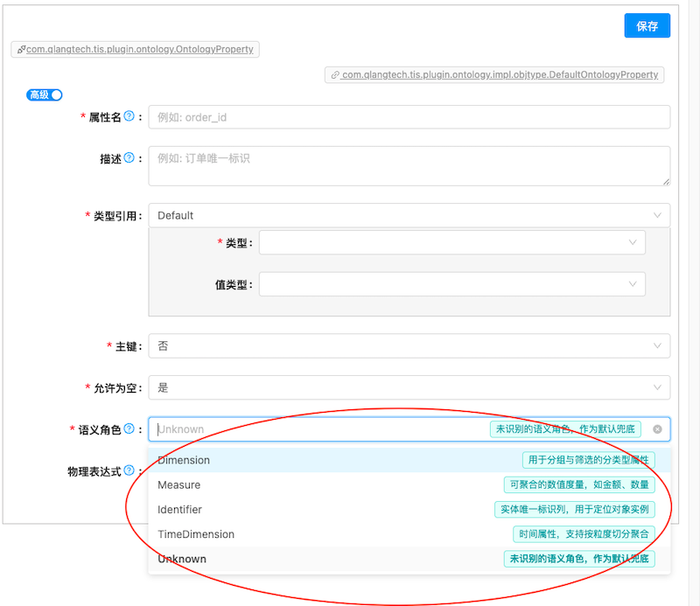The height and width of the screenshot is (606, 700).
Task: Toggle the 高级 advanced switch
Action: click(x=45, y=95)
